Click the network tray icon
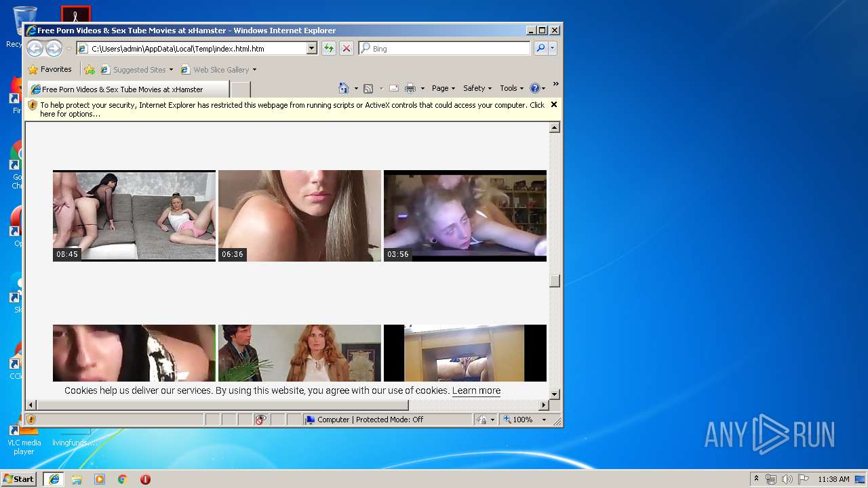This screenshot has width=868, height=488. point(771,479)
